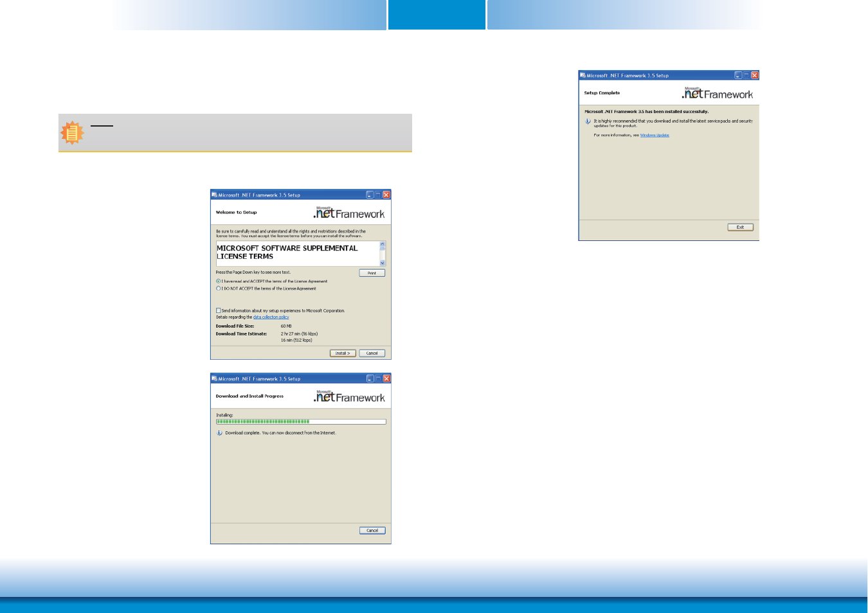Click Cancel in the Welcome to Setup dialog

(x=372, y=353)
